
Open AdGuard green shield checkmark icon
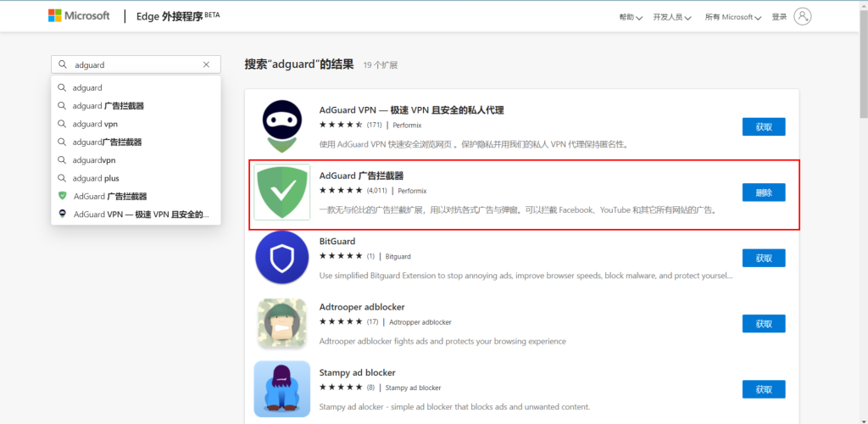tap(282, 192)
